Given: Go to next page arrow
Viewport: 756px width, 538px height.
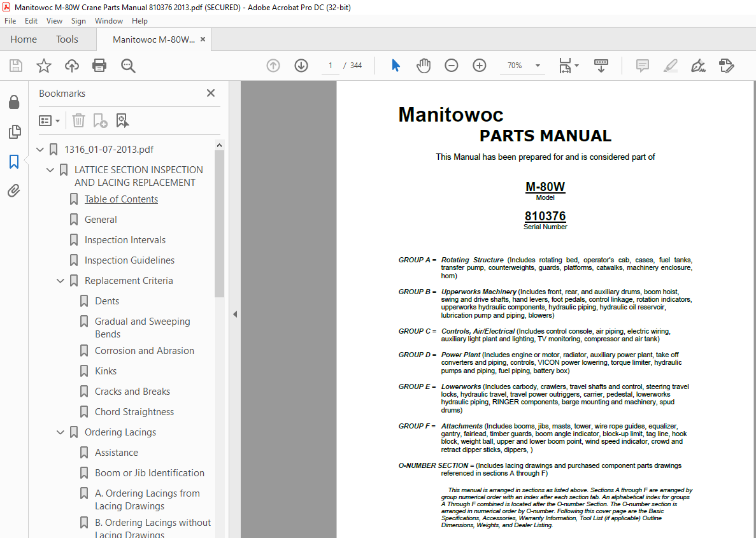Looking at the screenshot, I should [x=301, y=66].
